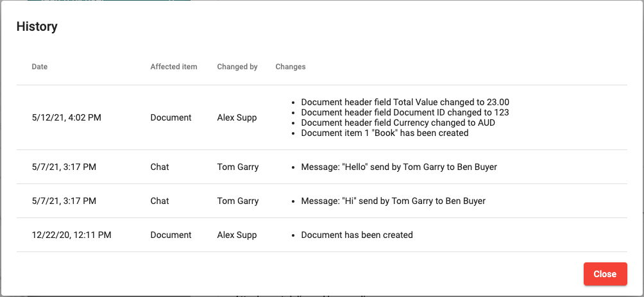Screen dimensions: 644x297
Task: Click the Total Value changed to 23.00 entry
Action: (x=405, y=103)
